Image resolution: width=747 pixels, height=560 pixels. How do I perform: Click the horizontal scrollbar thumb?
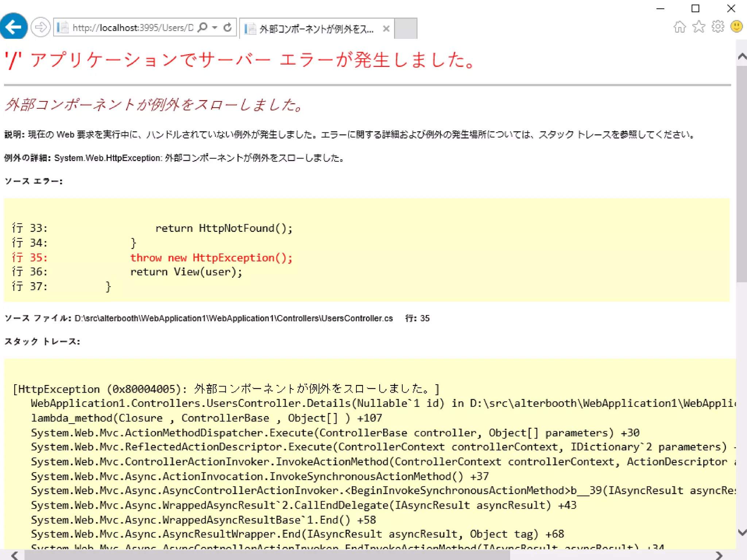coord(266,555)
